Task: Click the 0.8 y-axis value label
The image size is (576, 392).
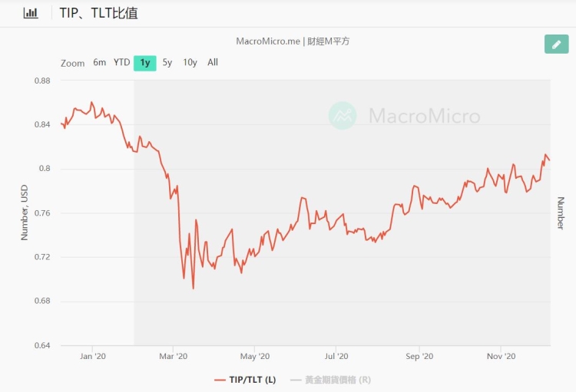Action: tap(45, 169)
